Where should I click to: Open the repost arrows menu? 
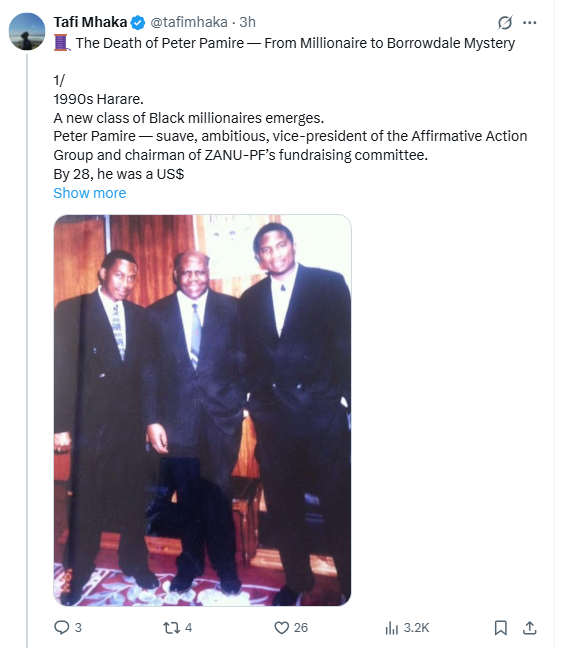click(172, 628)
